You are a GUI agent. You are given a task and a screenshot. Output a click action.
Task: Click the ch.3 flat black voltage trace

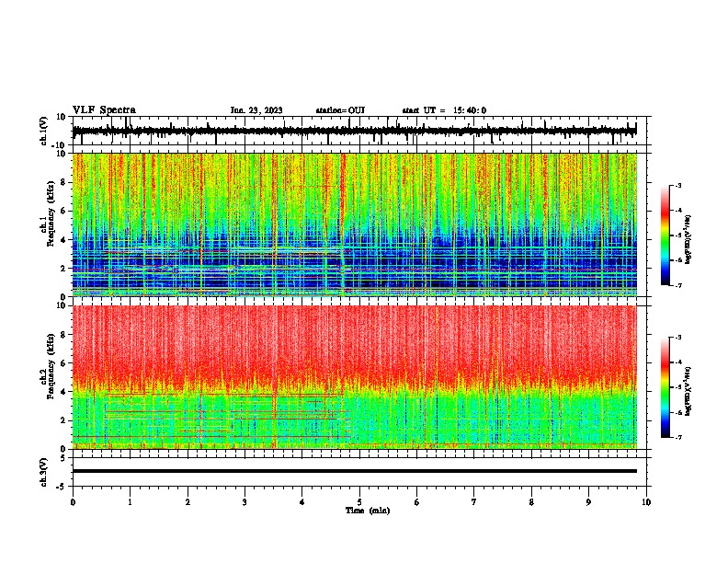click(x=355, y=471)
